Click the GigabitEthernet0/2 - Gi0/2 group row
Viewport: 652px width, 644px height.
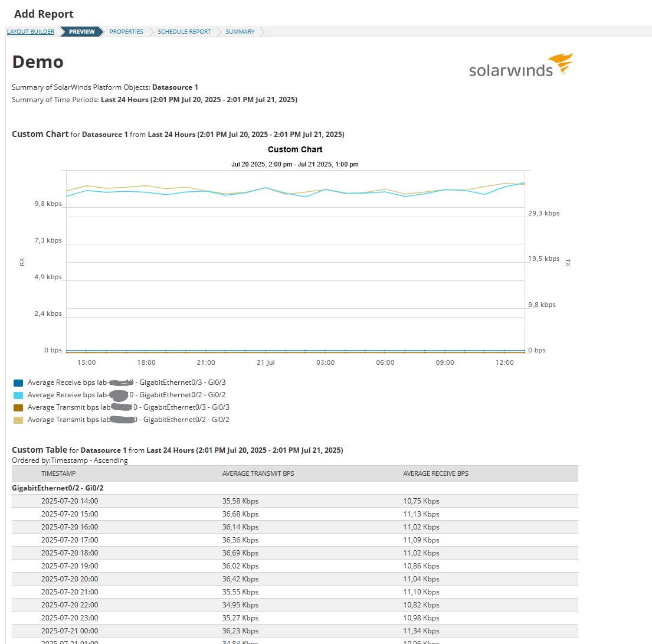coord(295,488)
